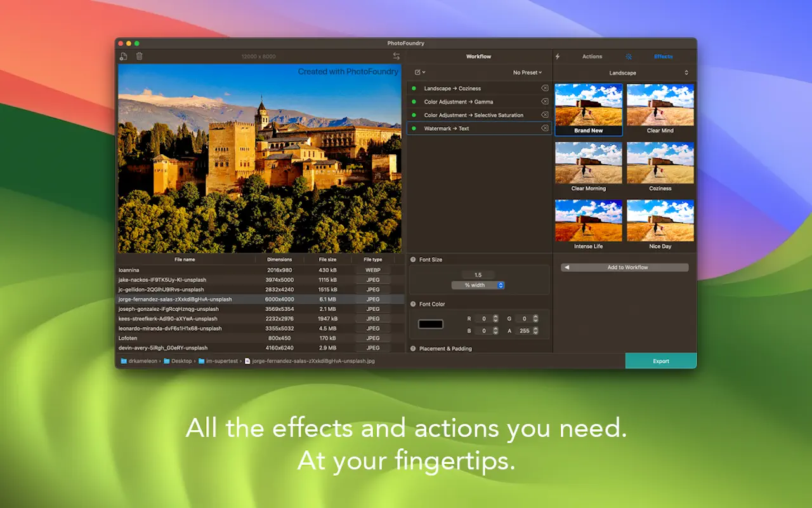Remove the Landscape → Coziness workflow step
This screenshot has width=812, height=508.
pos(544,88)
